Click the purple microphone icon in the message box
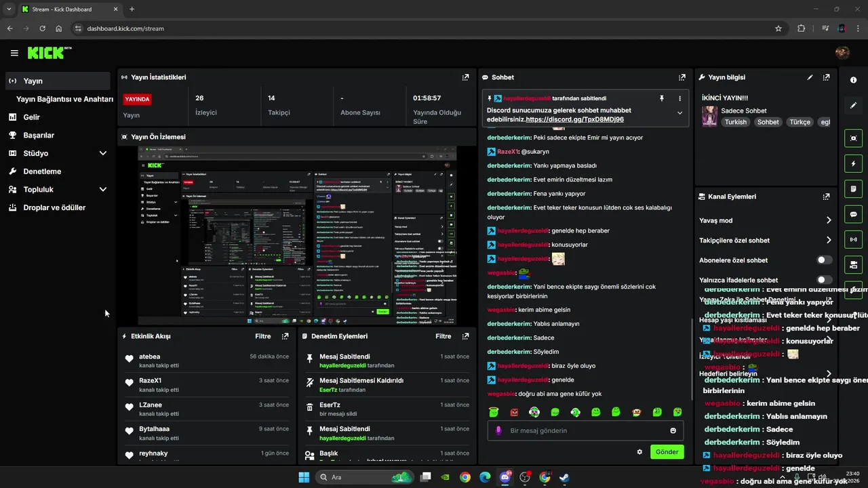The image size is (868, 488). click(x=498, y=430)
